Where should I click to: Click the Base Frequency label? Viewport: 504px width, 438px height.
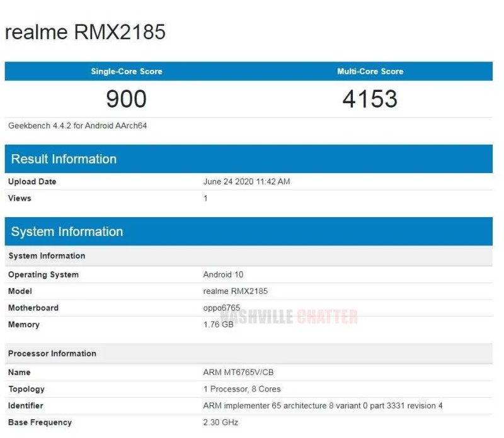(x=40, y=423)
